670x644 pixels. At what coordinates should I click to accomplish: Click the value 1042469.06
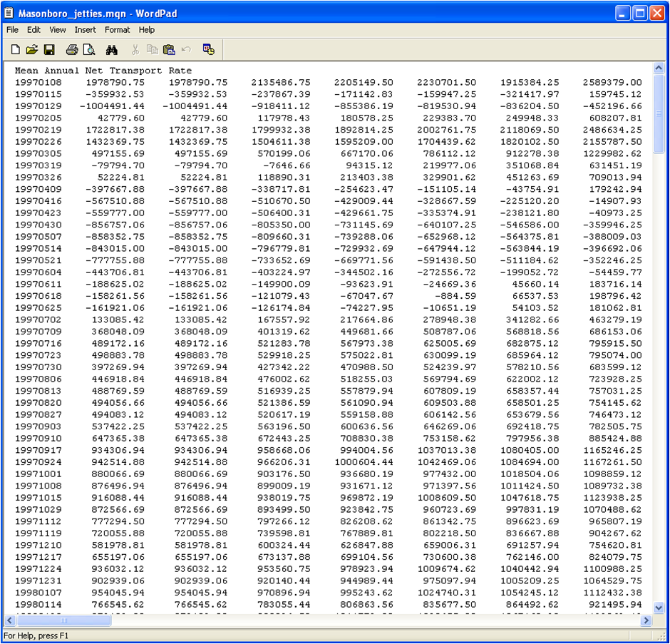coord(447,462)
